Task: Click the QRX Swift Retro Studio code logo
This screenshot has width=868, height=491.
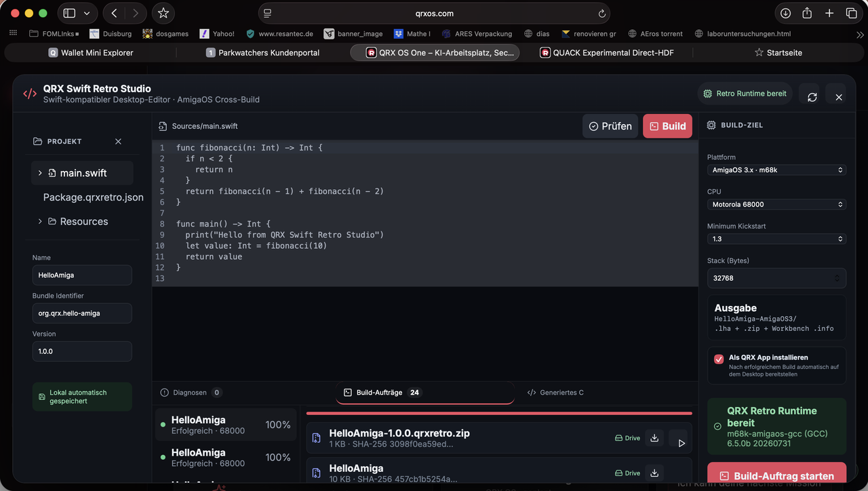Action: pyautogui.click(x=30, y=94)
